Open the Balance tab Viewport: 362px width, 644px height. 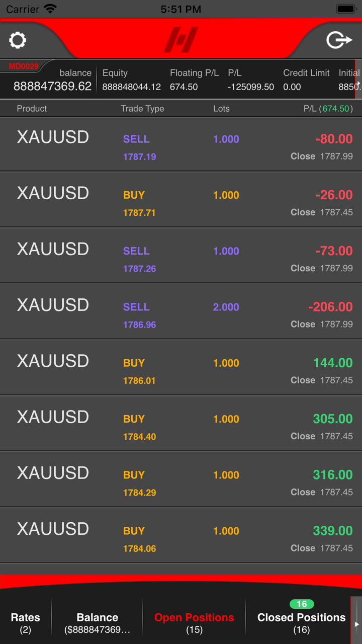(98, 623)
